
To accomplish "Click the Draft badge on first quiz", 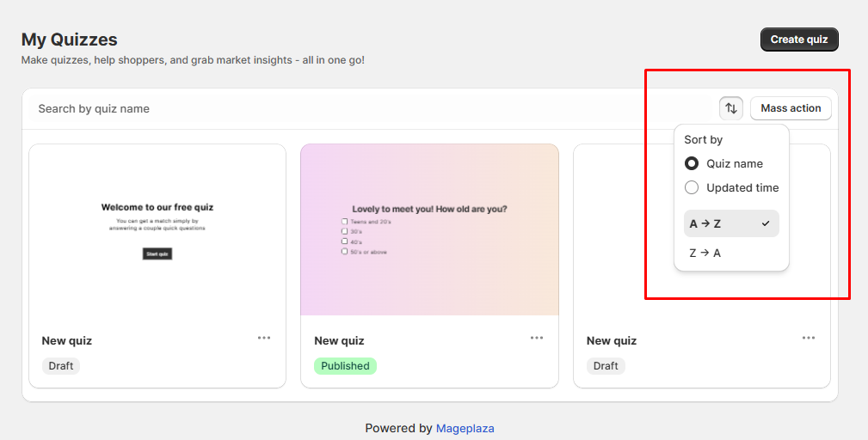I will (x=61, y=366).
